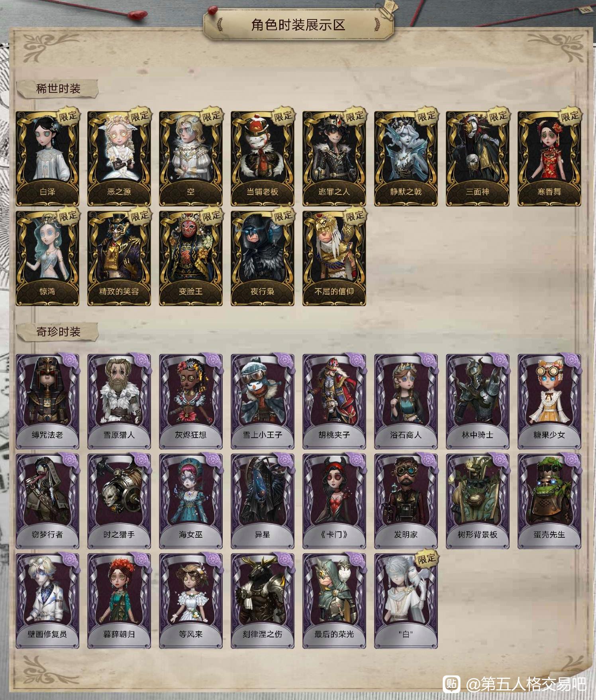Click the 时之猎手 costume card

coord(119,501)
